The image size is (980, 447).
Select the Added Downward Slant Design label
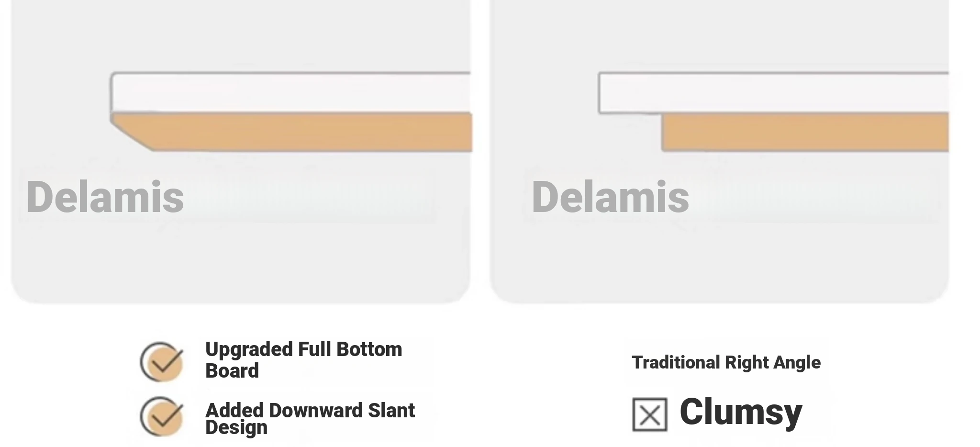point(310,418)
